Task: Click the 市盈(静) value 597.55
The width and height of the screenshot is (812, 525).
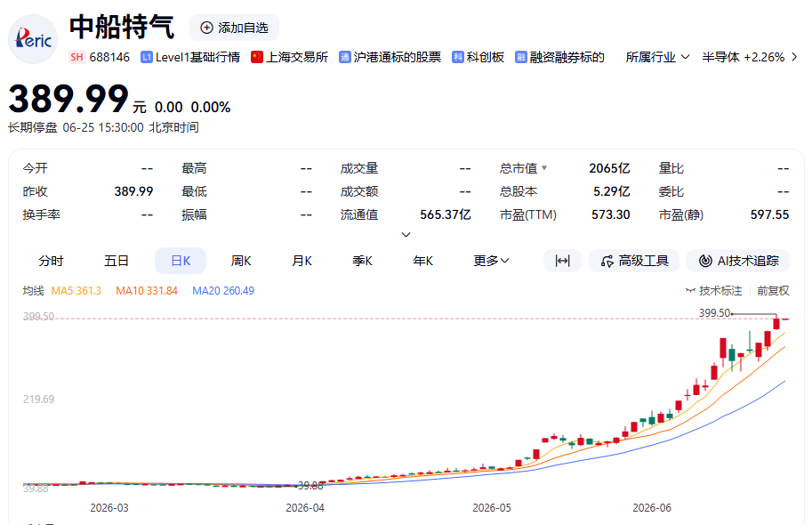Action: point(769,214)
